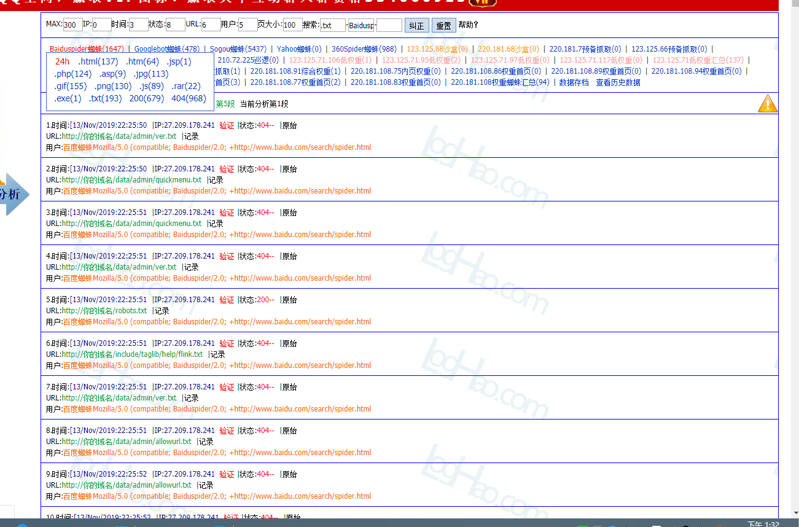The height and width of the screenshot is (527, 799).
Task: Open the robots.txt URL in entry 5
Action: pyautogui.click(x=104, y=311)
